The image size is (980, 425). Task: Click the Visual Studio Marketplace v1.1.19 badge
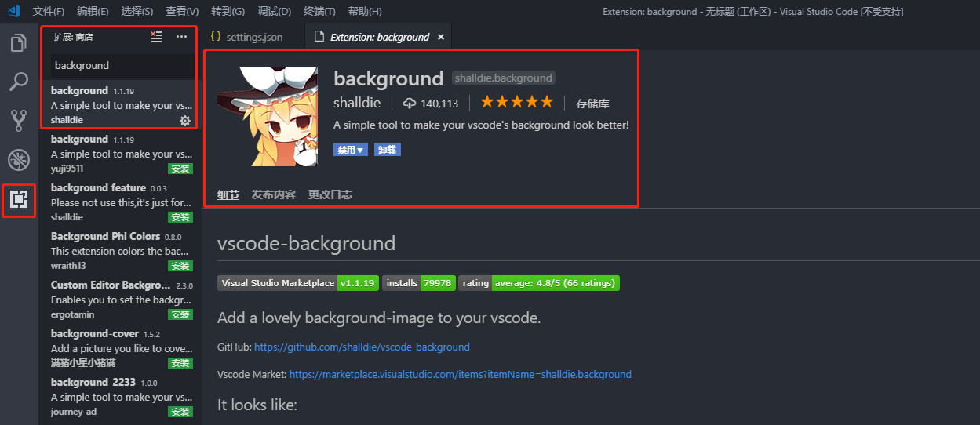point(298,283)
